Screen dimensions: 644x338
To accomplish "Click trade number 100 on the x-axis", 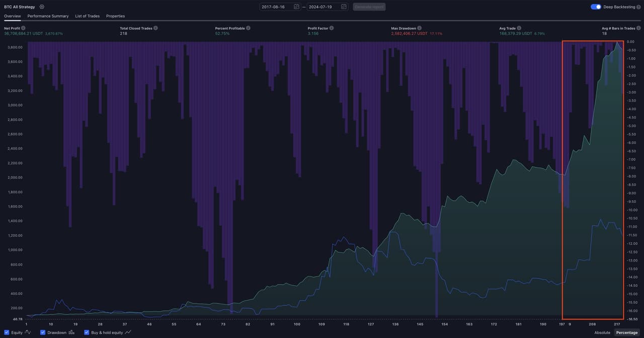I will (297, 324).
